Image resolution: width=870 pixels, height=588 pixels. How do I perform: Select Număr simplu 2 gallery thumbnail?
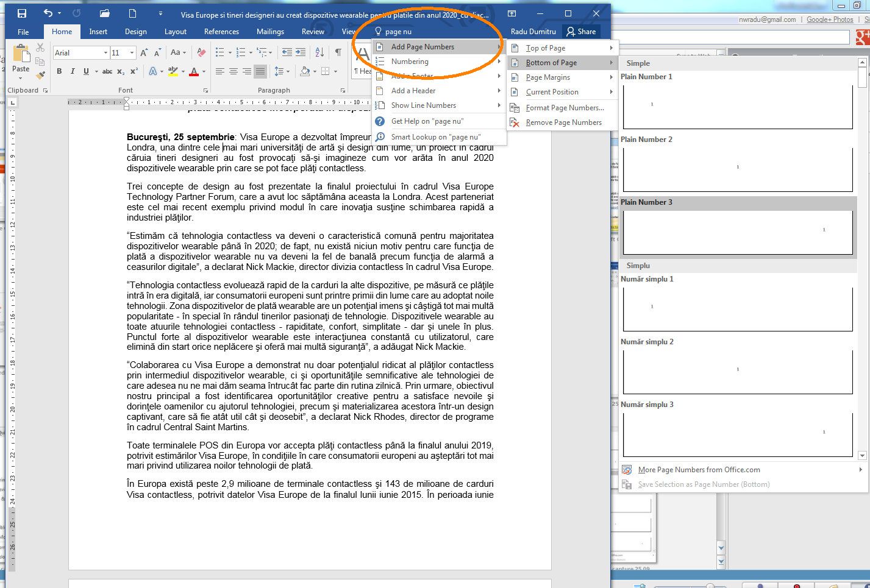[738, 372]
